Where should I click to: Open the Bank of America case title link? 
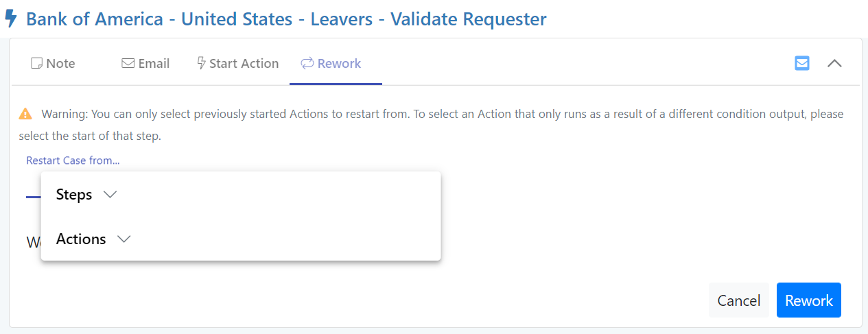pyautogui.click(x=286, y=19)
